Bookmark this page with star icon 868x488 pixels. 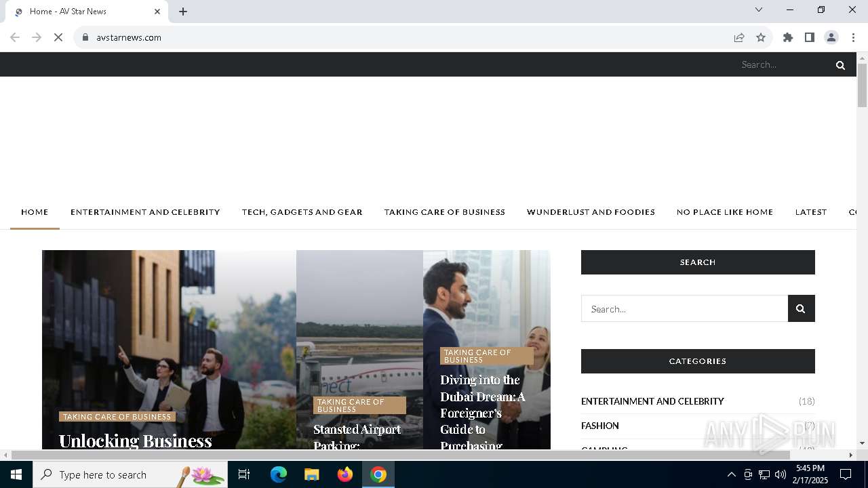[x=761, y=37]
